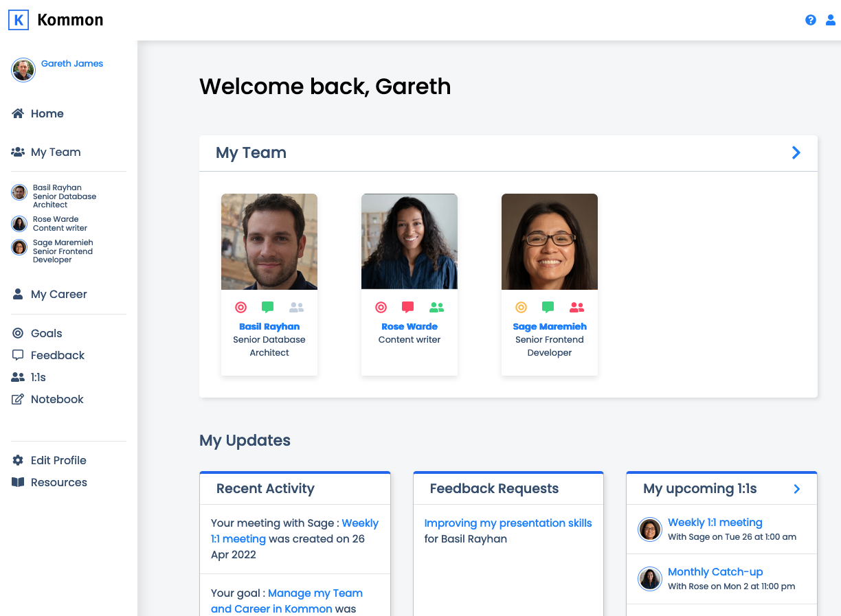Image resolution: width=841 pixels, height=616 pixels.
Task: Click the Feedback Requests card heading
Action: [x=494, y=488]
